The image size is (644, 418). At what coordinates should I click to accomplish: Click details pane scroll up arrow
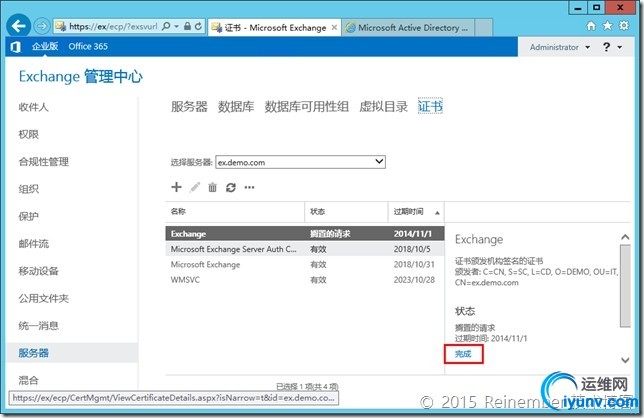pyautogui.click(x=625, y=237)
